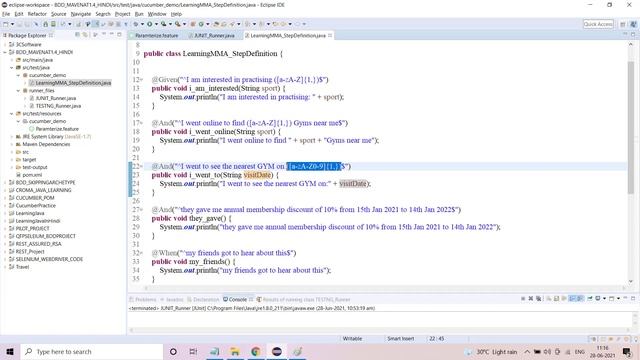Click the New Java Class toolbar icon
This screenshot has width=640, height=360.
[x=201, y=24]
